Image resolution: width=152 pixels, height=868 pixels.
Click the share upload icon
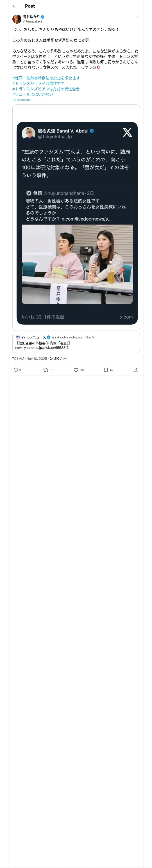(136, 370)
